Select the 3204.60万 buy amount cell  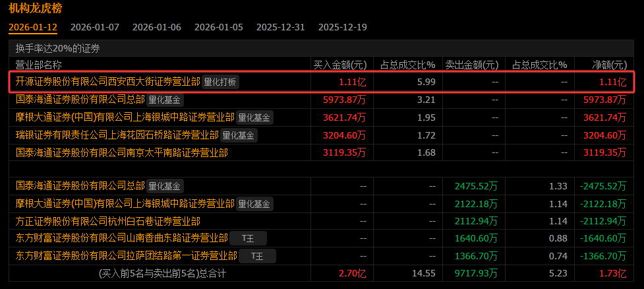pyautogui.click(x=345, y=135)
